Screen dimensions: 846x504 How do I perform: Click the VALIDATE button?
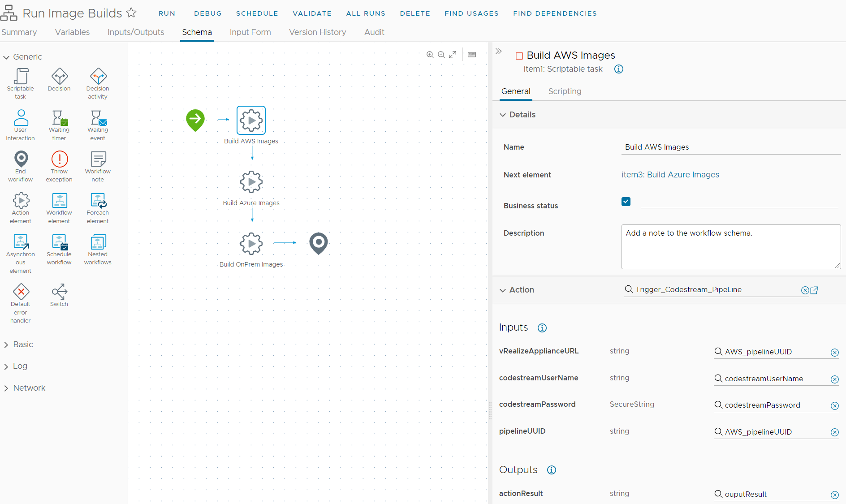click(312, 13)
